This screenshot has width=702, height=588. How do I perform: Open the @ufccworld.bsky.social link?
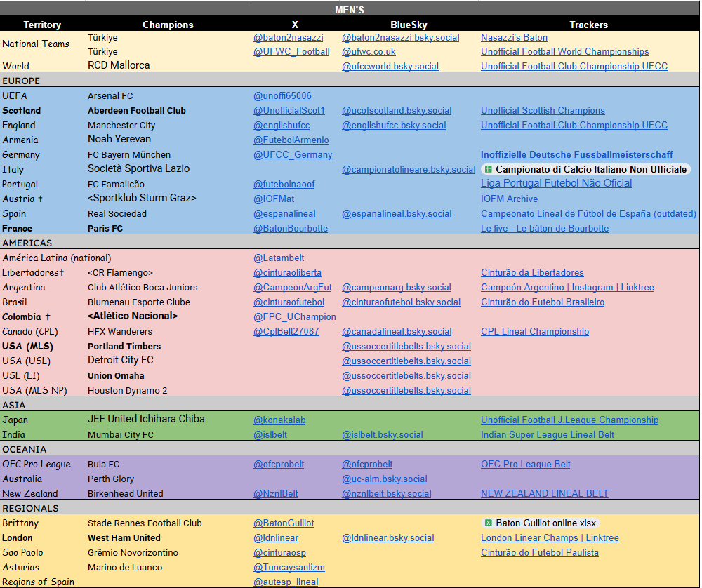click(x=390, y=66)
